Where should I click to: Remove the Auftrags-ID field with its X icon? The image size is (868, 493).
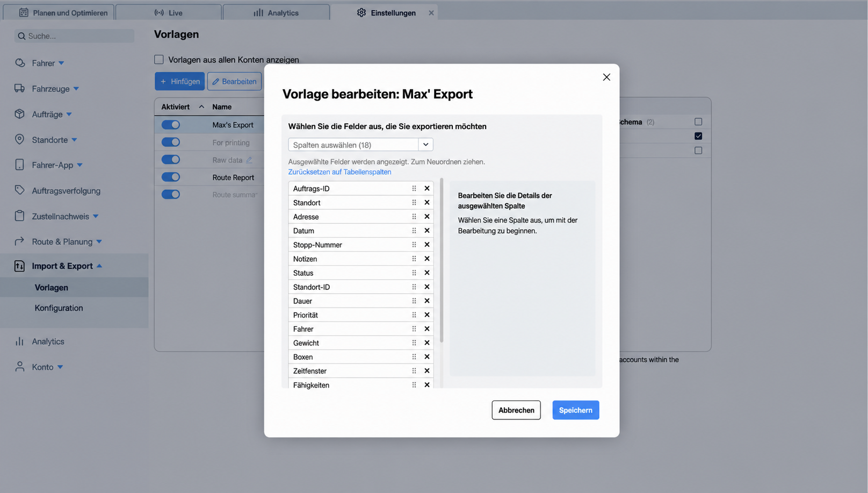tap(427, 189)
